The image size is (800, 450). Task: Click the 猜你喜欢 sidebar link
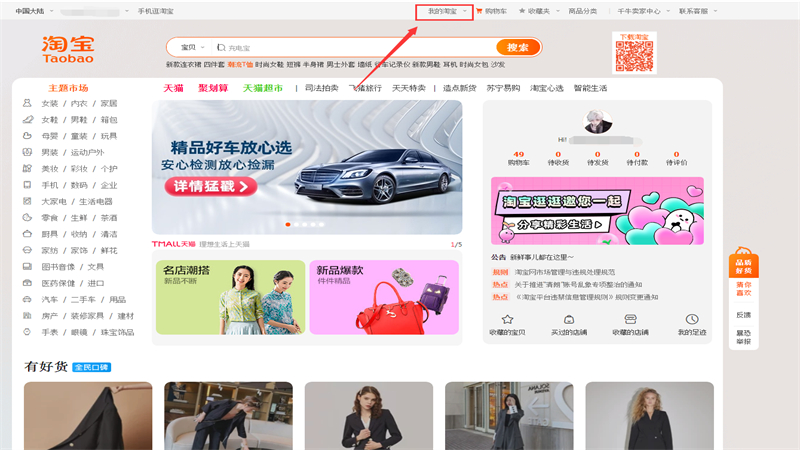click(x=743, y=288)
